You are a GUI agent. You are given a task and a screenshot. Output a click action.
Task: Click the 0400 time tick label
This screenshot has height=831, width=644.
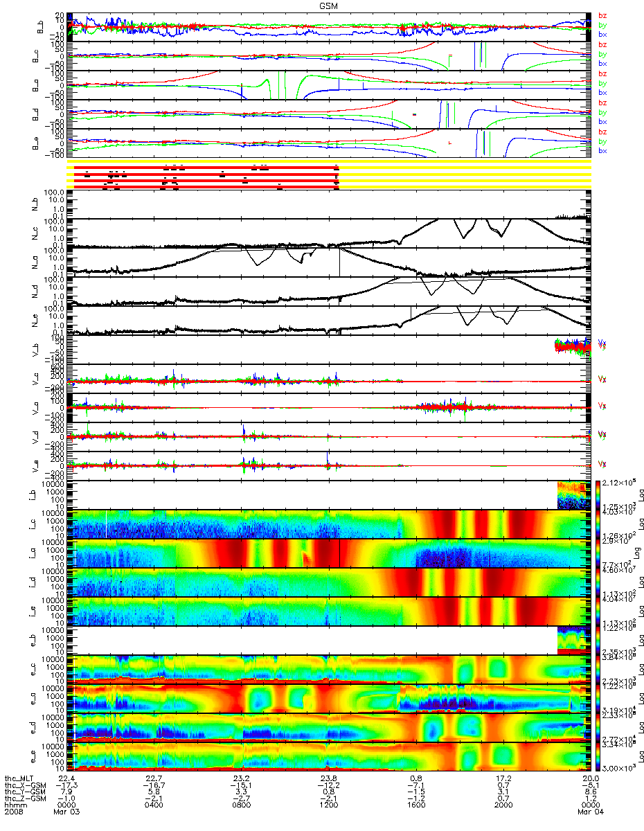[154, 805]
